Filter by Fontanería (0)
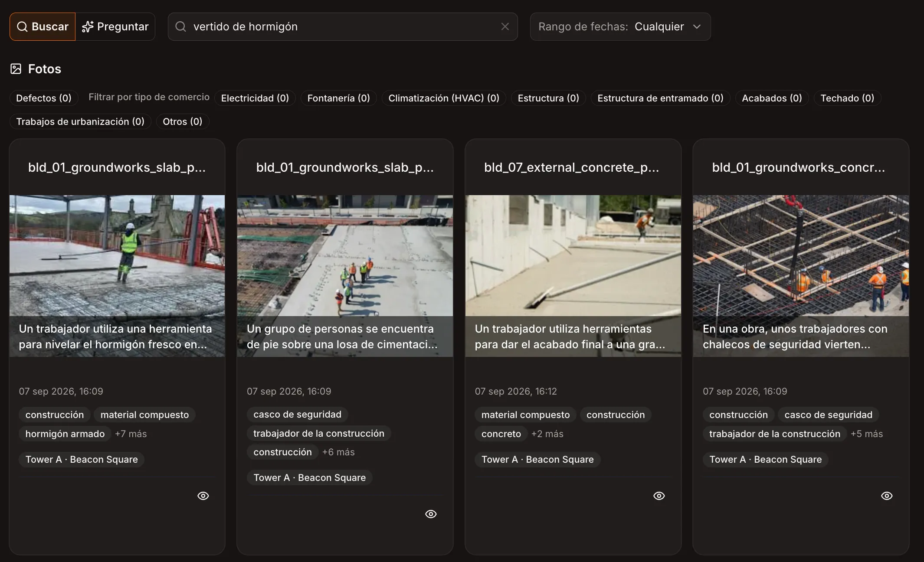This screenshot has width=924, height=562. pos(339,98)
